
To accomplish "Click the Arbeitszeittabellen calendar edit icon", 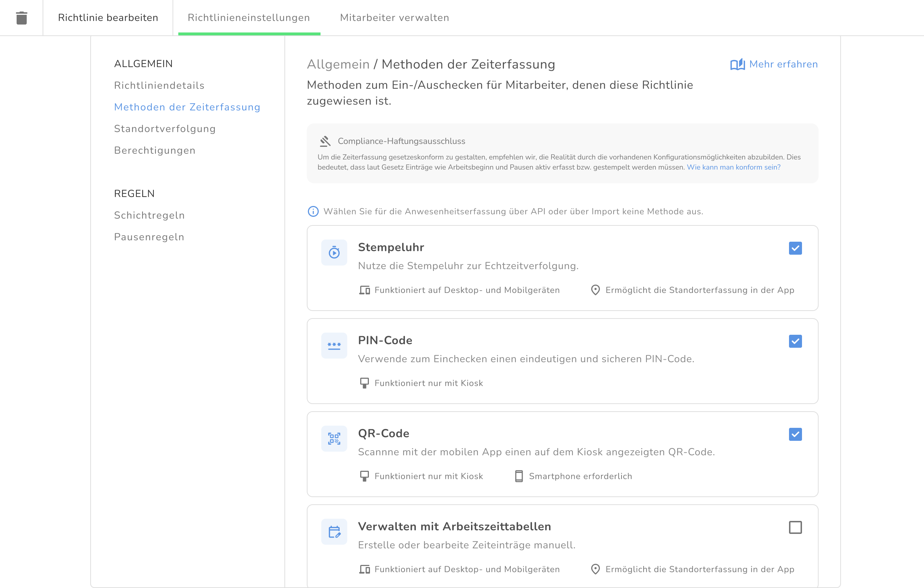I will pos(334,532).
